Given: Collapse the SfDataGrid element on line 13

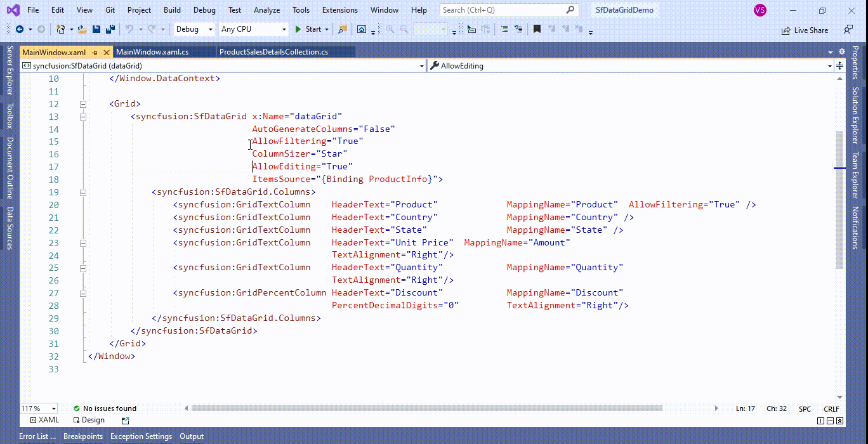Looking at the screenshot, I should 83,116.
